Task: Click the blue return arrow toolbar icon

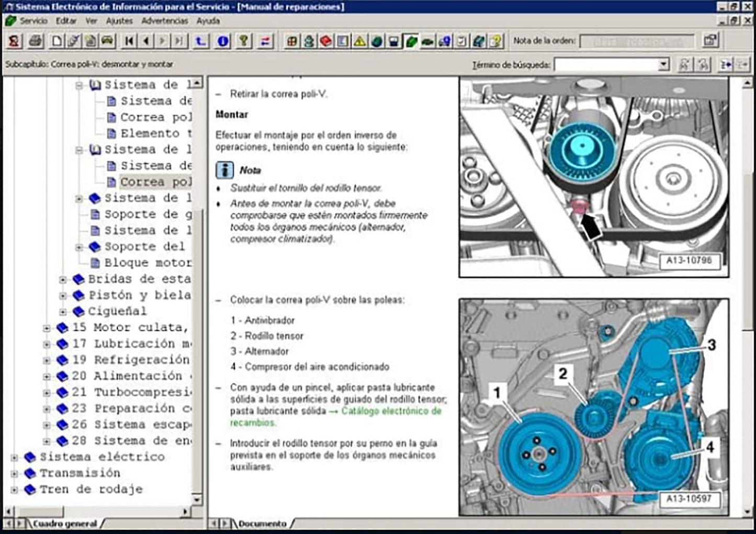Action: [200, 41]
